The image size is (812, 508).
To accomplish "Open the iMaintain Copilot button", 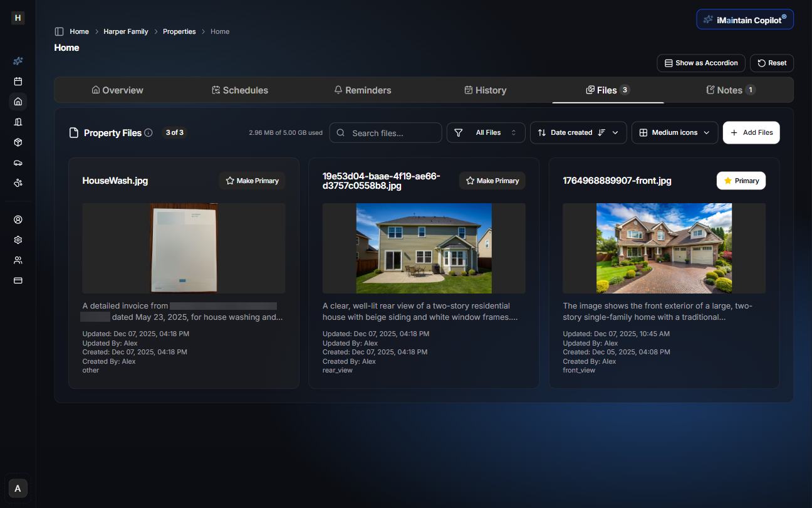I will (x=745, y=19).
